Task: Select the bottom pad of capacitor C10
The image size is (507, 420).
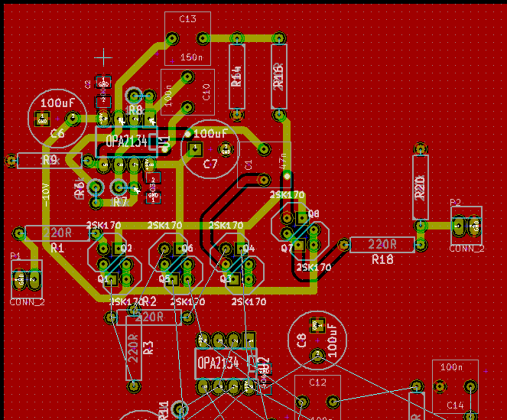Action: [187, 107]
